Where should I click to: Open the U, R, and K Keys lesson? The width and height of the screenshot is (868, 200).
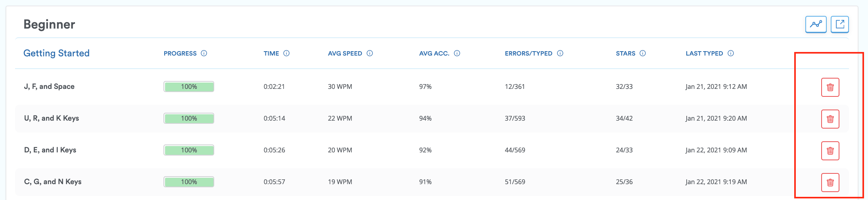(x=52, y=118)
